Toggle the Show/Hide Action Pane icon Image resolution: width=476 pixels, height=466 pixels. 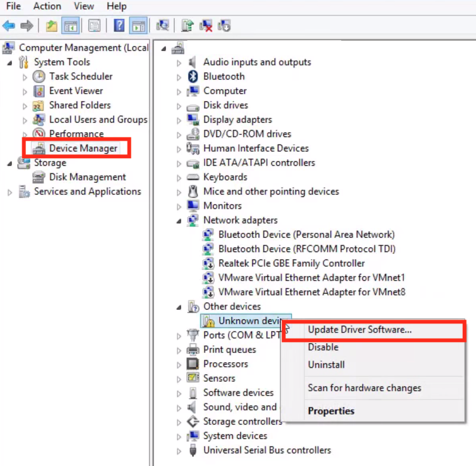139,26
